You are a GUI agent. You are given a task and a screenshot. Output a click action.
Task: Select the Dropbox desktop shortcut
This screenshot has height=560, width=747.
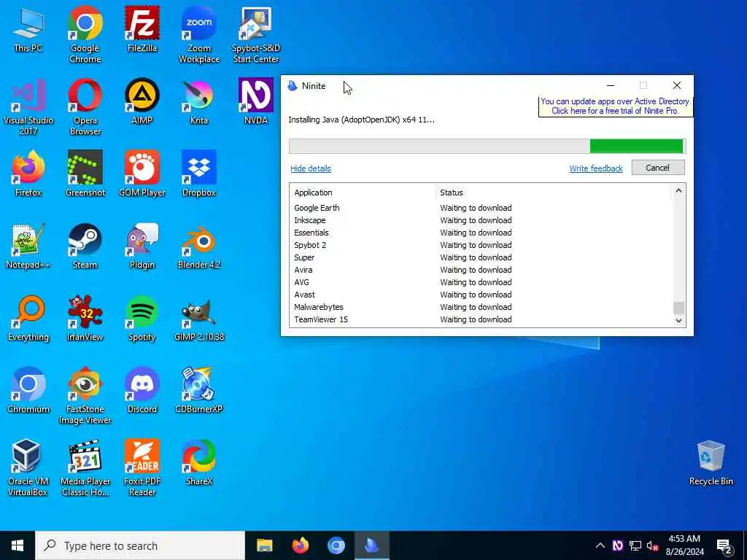(x=199, y=174)
